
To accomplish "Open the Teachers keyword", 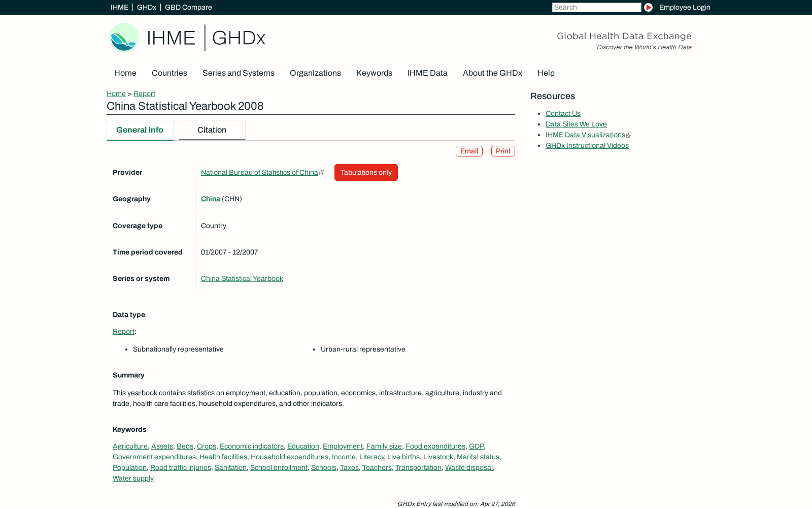I will (x=377, y=467).
